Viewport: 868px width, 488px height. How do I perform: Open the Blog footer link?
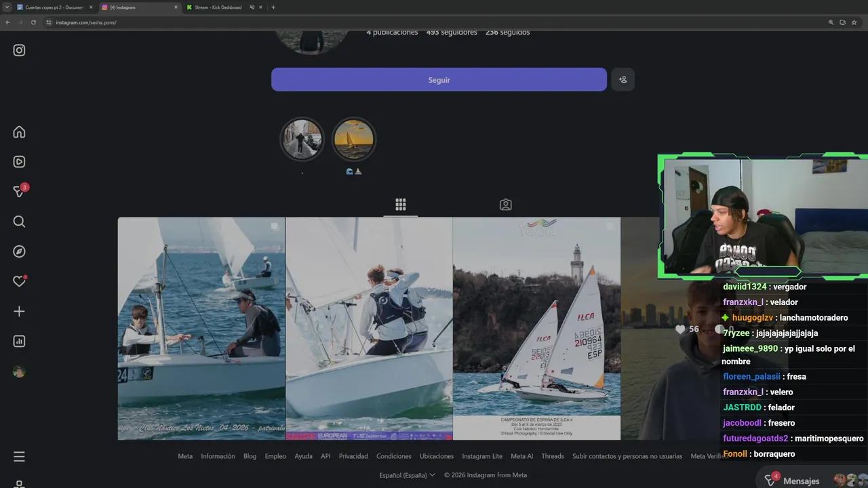(250, 456)
